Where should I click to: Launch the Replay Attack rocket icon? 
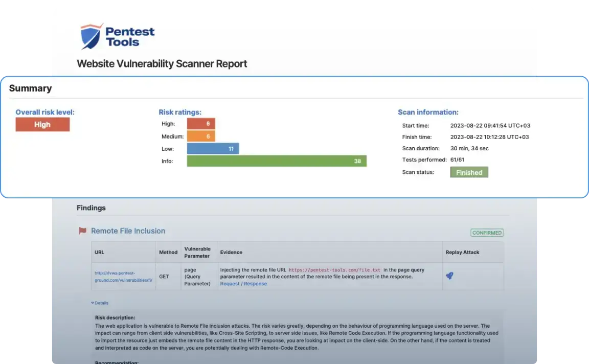click(449, 276)
